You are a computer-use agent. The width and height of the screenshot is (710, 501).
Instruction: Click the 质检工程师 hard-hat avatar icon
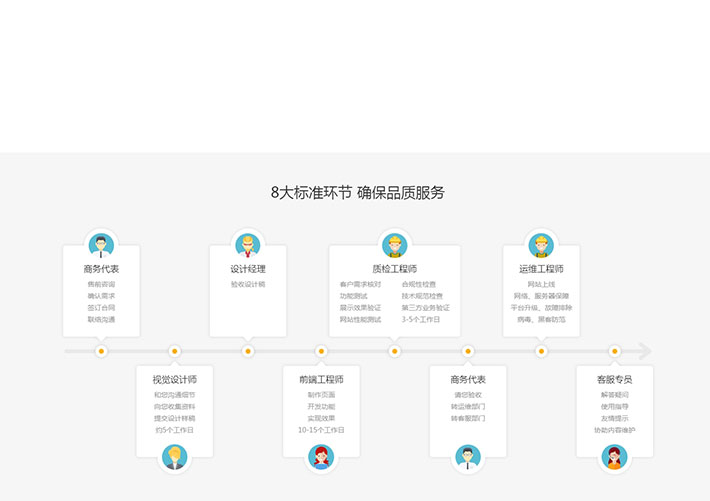394,245
